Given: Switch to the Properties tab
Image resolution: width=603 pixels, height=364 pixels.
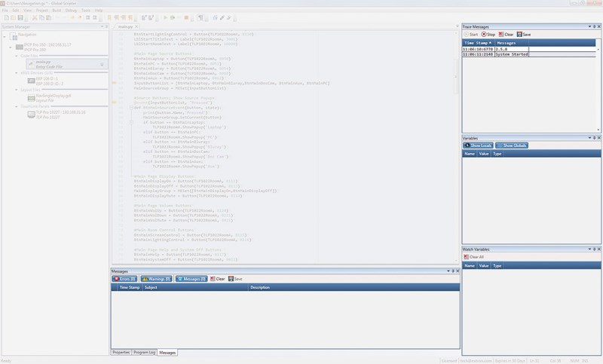Looking at the screenshot, I should pyautogui.click(x=121, y=353).
